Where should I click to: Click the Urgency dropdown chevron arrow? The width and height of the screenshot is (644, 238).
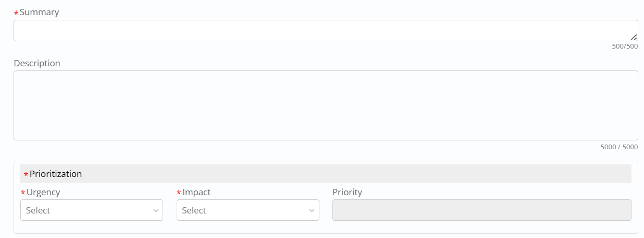[156, 210]
